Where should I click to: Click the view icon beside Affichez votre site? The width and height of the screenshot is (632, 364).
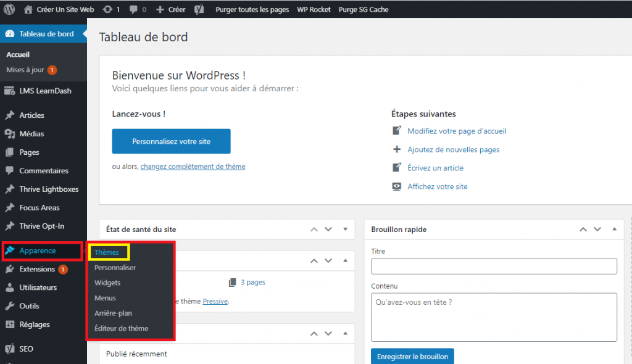397,186
